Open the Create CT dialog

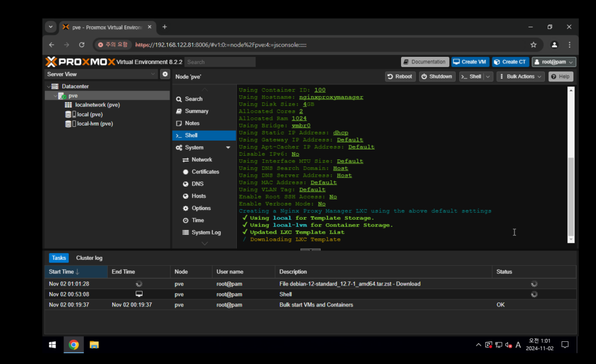click(510, 62)
